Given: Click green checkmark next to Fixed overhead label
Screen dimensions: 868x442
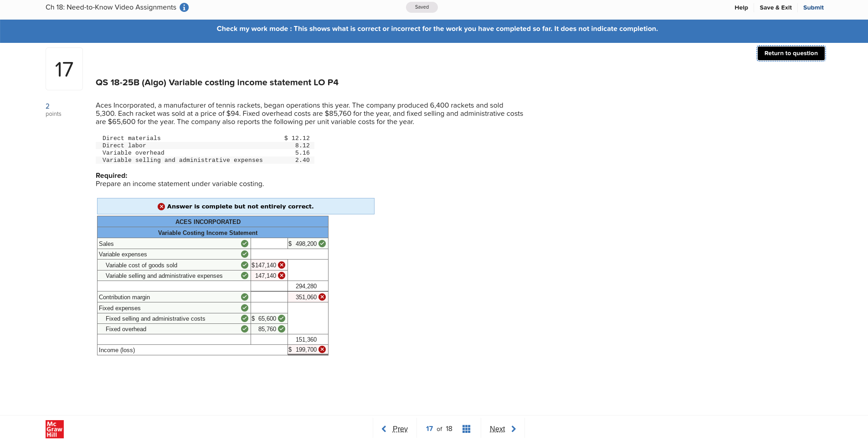Looking at the screenshot, I should coord(245,329).
